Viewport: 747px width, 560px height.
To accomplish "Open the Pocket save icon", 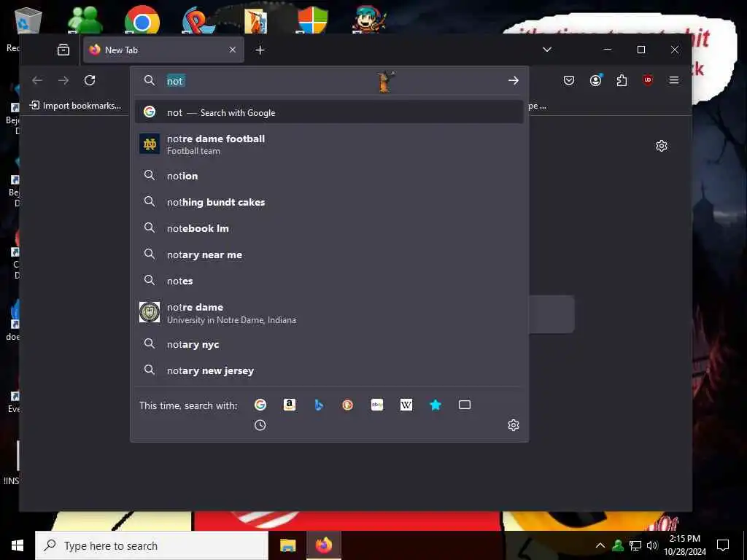I will pos(569,80).
